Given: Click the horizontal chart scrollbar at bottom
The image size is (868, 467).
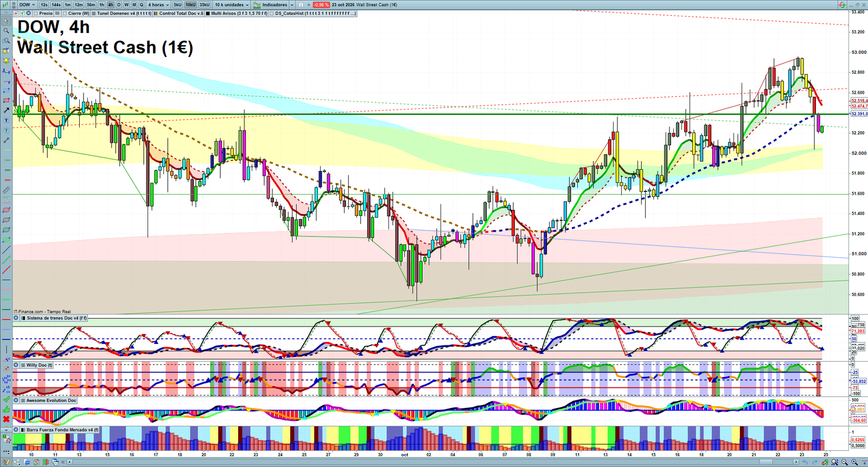Looking at the screenshot, I should [432, 462].
